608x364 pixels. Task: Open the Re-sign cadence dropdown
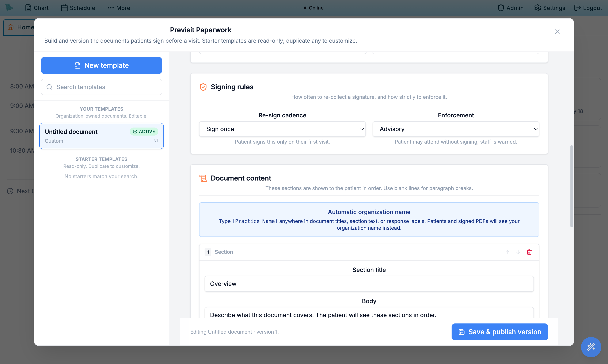pos(282,129)
